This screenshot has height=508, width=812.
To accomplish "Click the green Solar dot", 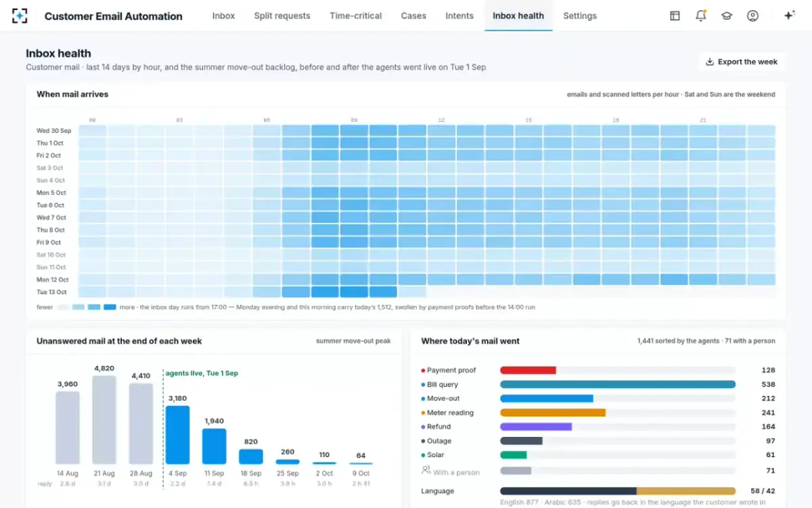I will 423,455.
